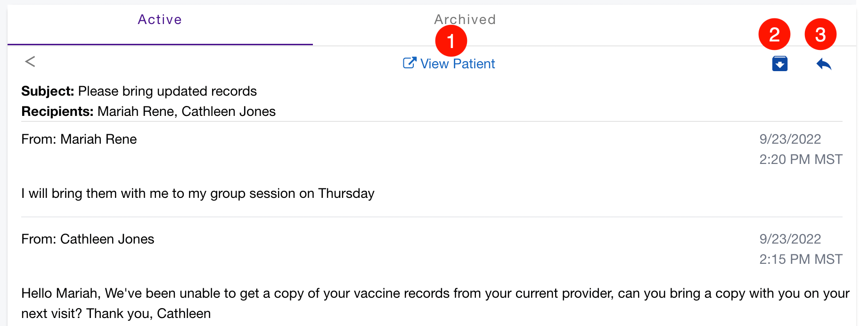Viewport: 868px width, 326px height.
Task: Click the 9/23/2022 date on Cathleen's message
Action: [x=790, y=239]
